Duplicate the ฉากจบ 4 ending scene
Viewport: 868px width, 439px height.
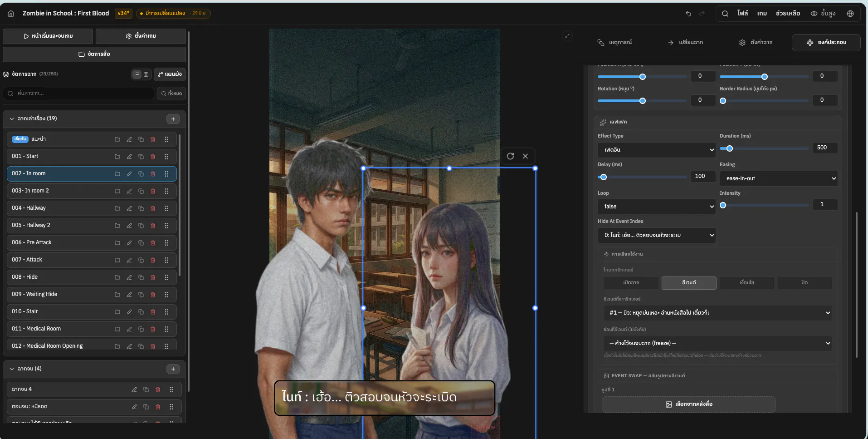point(146,390)
